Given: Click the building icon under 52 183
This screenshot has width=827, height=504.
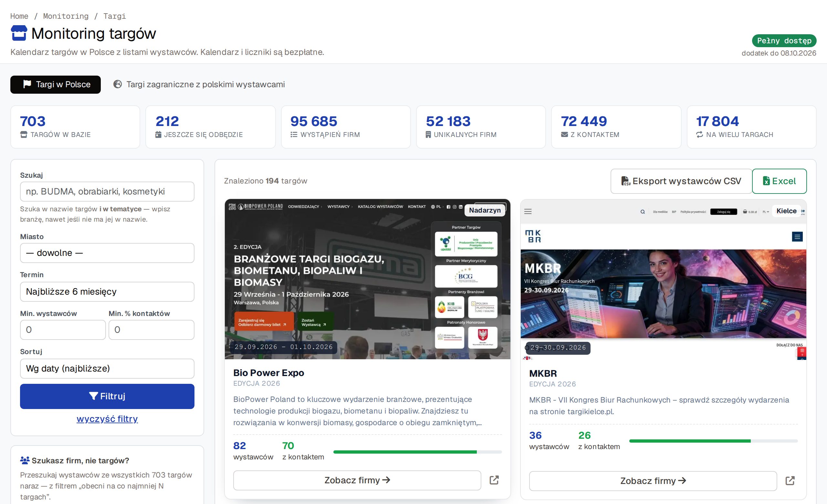Looking at the screenshot, I should pos(428,134).
